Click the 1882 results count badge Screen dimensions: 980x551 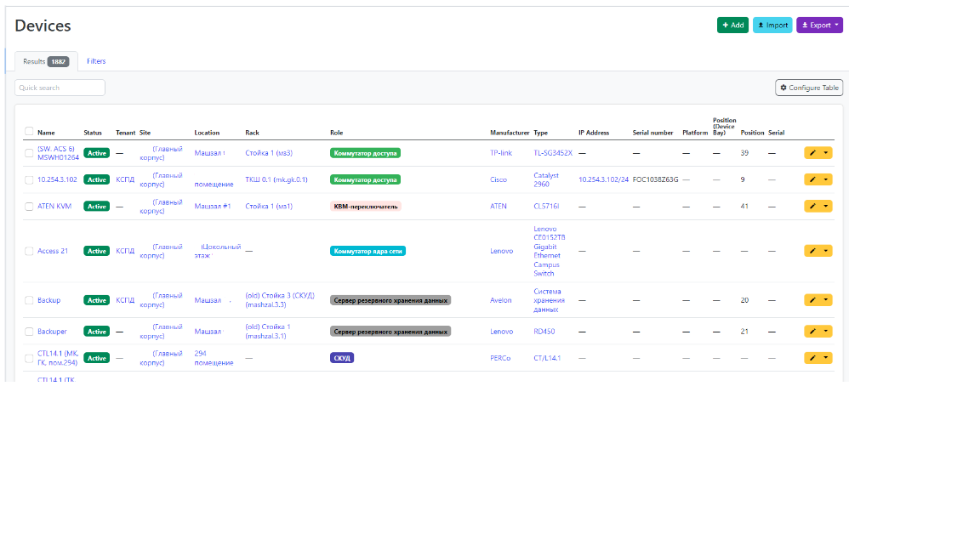58,62
